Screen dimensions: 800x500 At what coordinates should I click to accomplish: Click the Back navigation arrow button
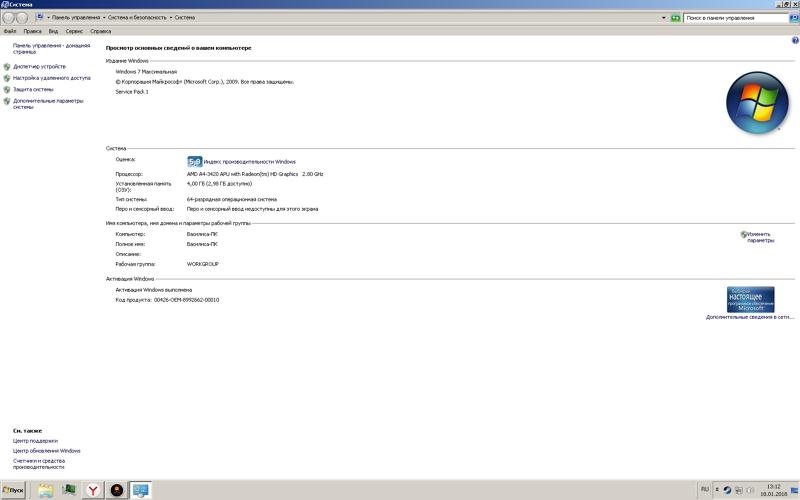click(x=9, y=18)
